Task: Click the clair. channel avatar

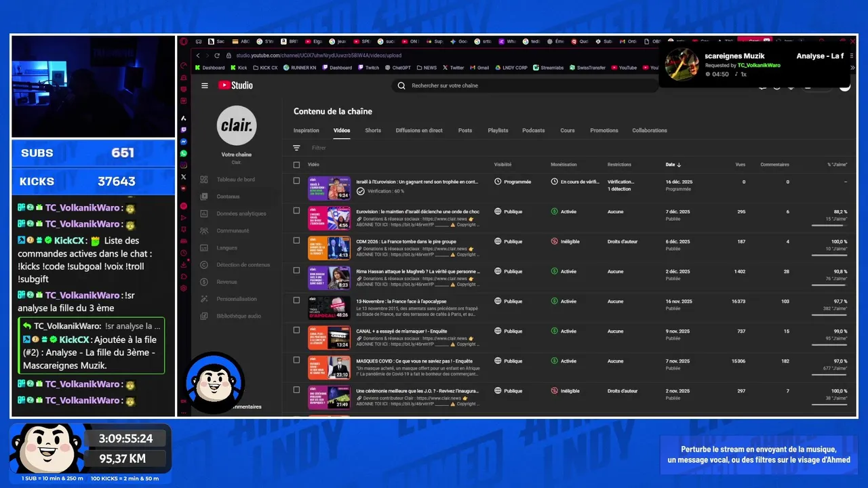Action: (x=237, y=125)
